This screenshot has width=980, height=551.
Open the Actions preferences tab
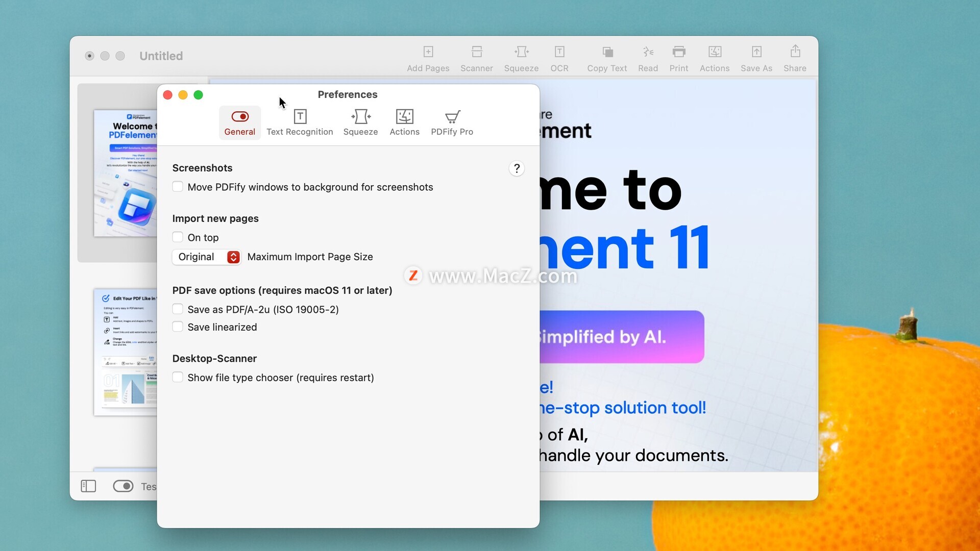[404, 123]
